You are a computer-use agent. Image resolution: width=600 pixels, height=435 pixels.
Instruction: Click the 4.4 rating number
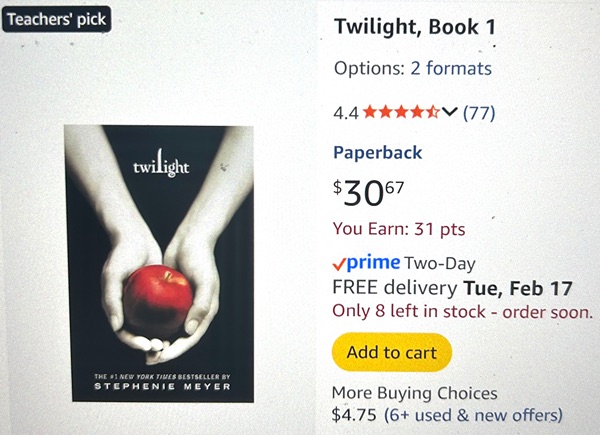346,112
